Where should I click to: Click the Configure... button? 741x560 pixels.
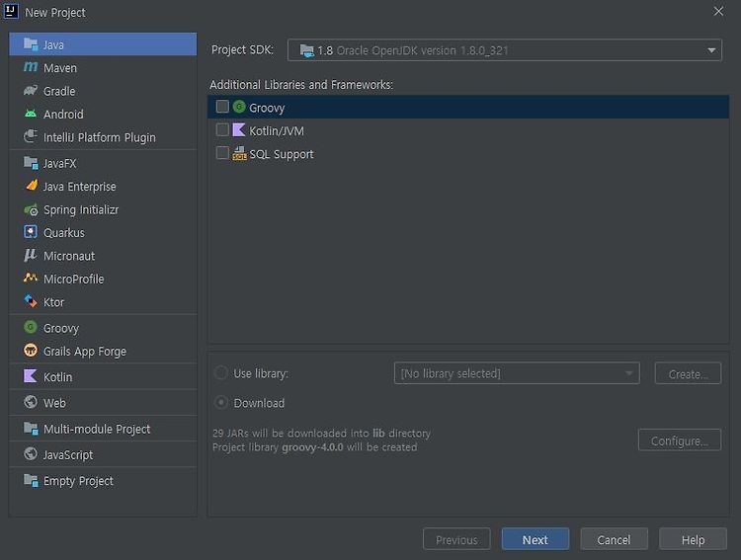tap(679, 440)
